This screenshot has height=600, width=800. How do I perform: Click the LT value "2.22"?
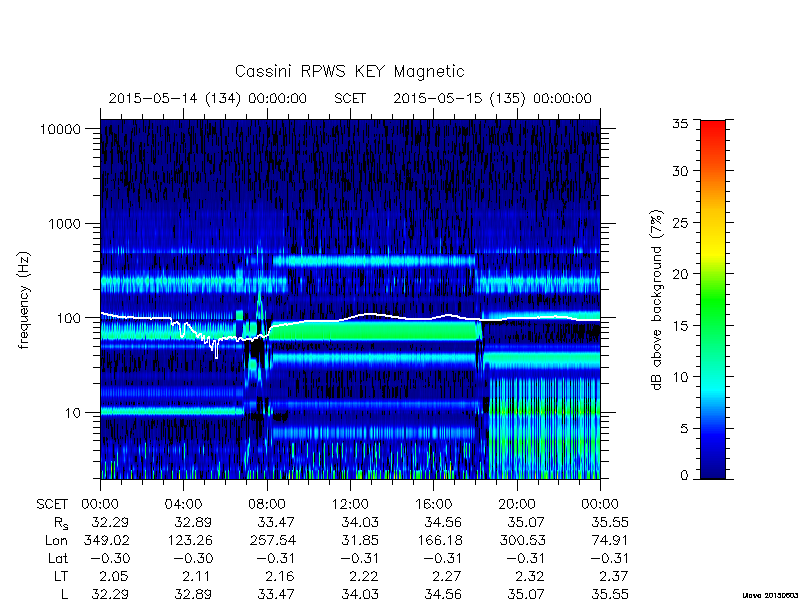(x=364, y=577)
